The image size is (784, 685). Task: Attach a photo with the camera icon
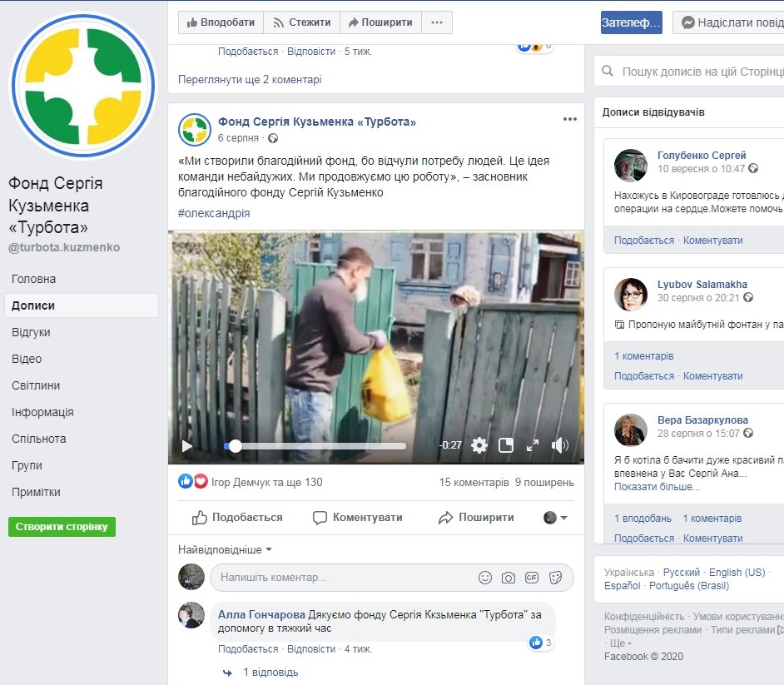pos(509,578)
